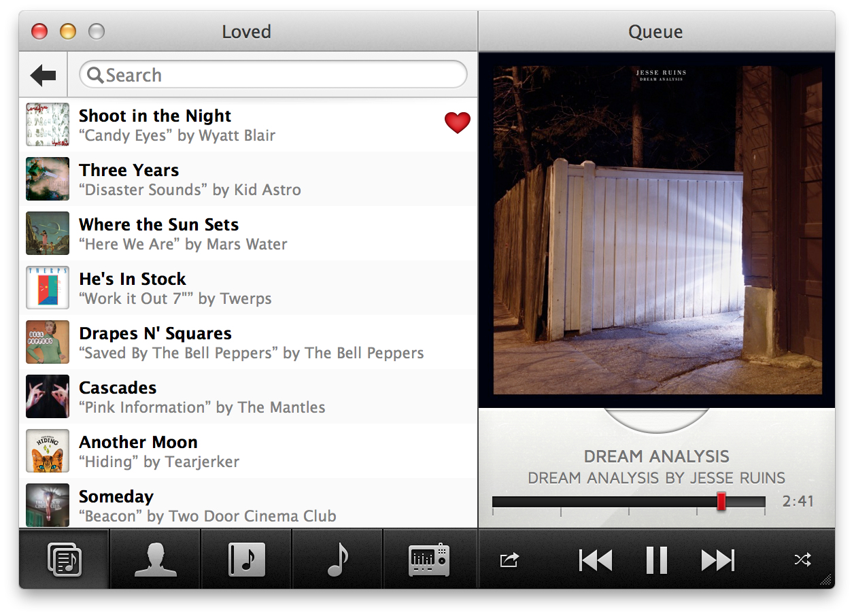Click Candy Eyes album thumbnail

pyautogui.click(x=48, y=124)
